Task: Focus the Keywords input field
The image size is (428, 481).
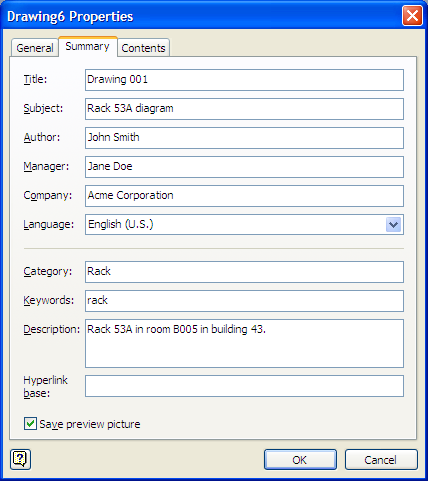Action: (x=244, y=301)
